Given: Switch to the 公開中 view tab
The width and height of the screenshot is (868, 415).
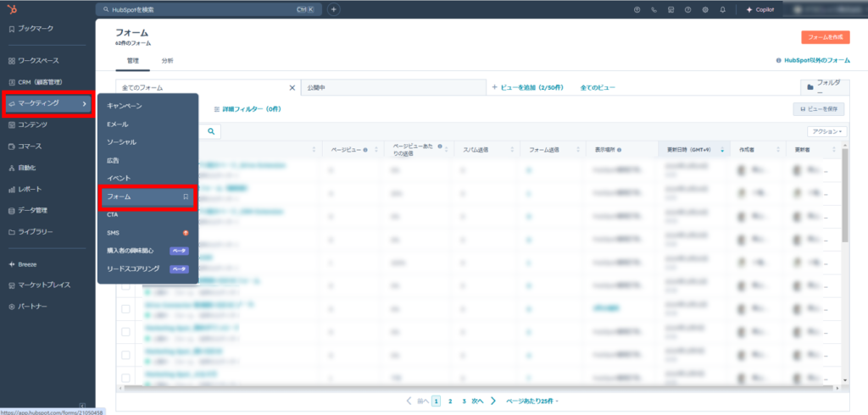Looking at the screenshot, I should pos(393,87).
